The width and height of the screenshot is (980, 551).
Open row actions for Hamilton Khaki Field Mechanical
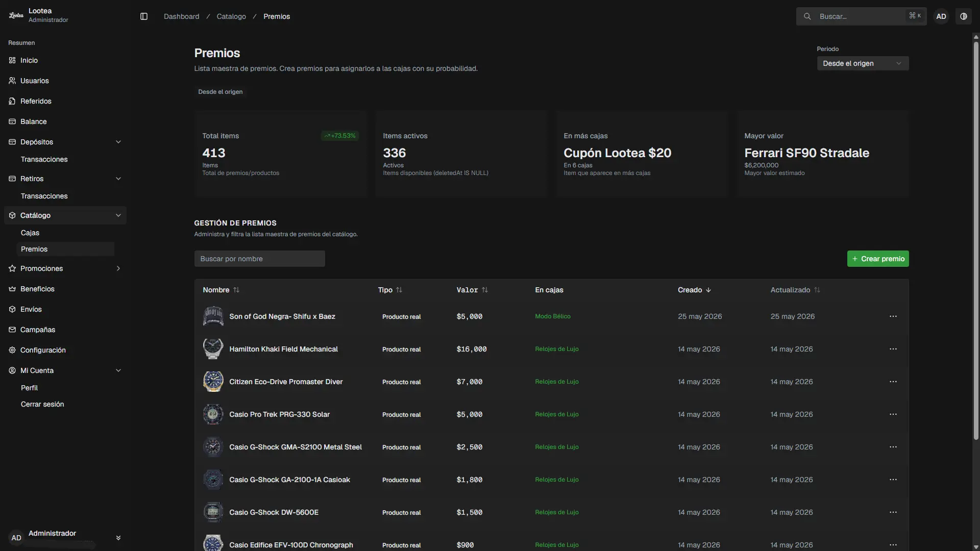pos(893,349)
